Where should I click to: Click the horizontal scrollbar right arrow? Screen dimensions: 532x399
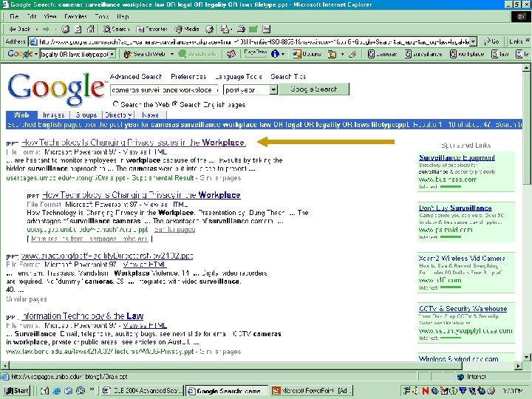click(x=518, y=366)
